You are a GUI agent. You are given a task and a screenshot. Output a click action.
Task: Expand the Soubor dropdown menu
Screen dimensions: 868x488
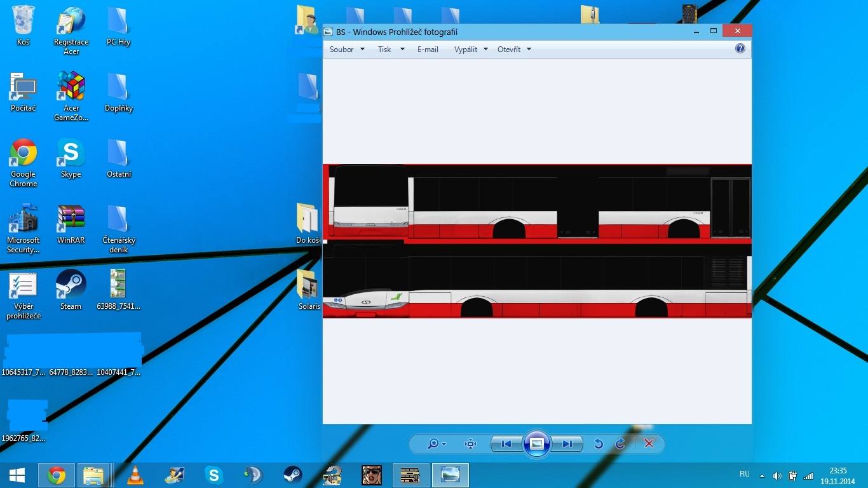347,50
